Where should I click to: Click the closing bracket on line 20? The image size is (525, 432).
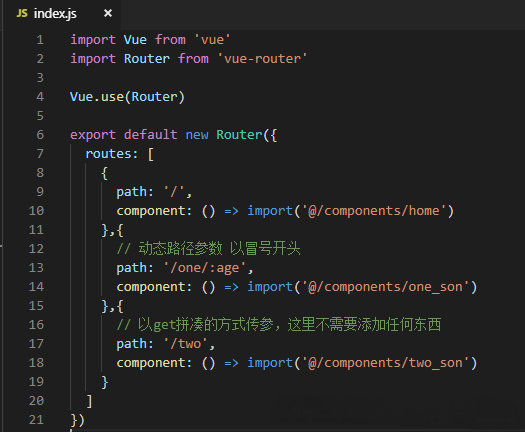[89, 401]
